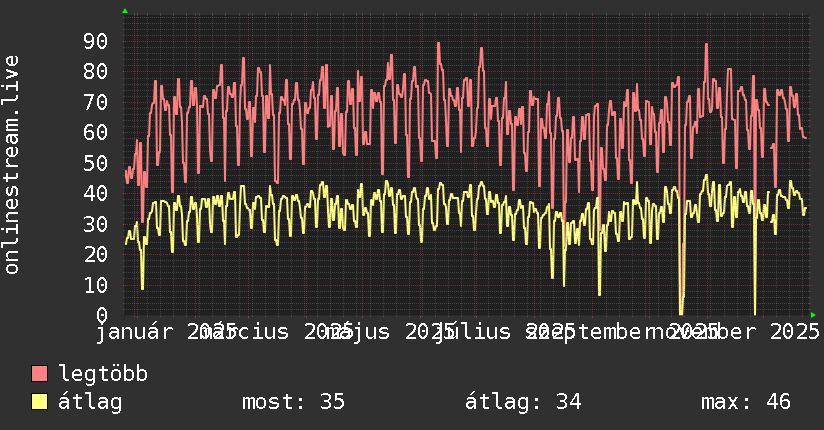The image size is (824, 430).
Task: Click the 50 label on y-axis
Action: pos(96,163)
